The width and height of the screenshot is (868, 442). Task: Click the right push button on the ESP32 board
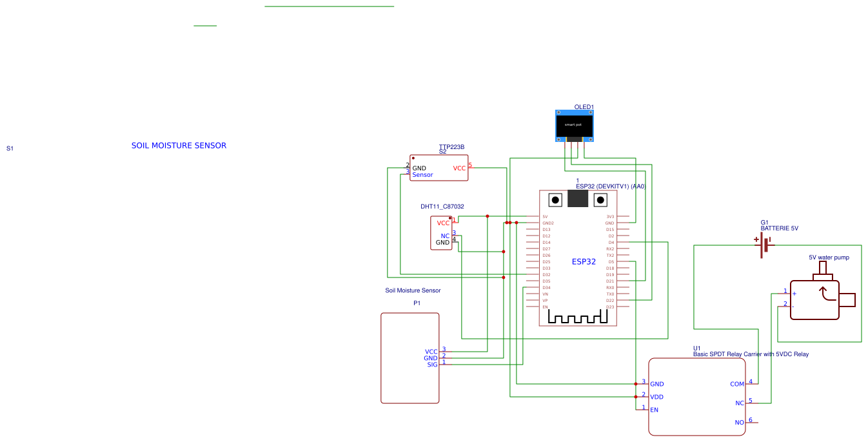[602, 199]
